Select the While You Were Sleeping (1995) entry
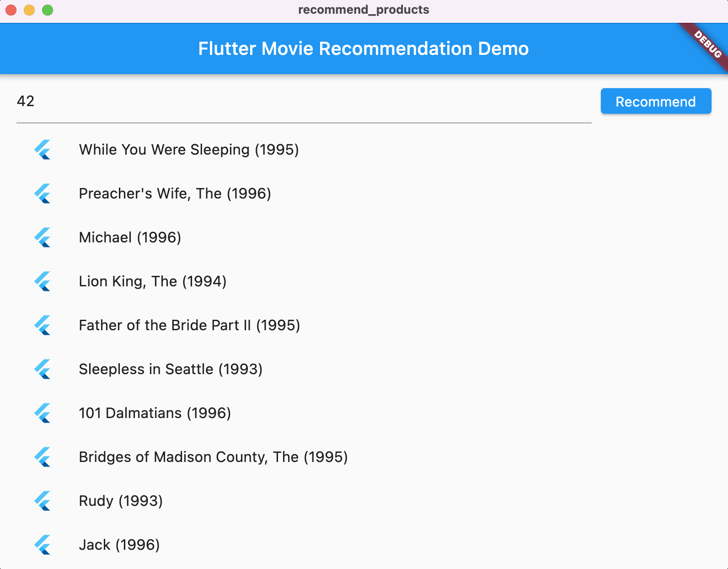The height and width of the screenshot is (569, 728). click(x=189, y=150)
